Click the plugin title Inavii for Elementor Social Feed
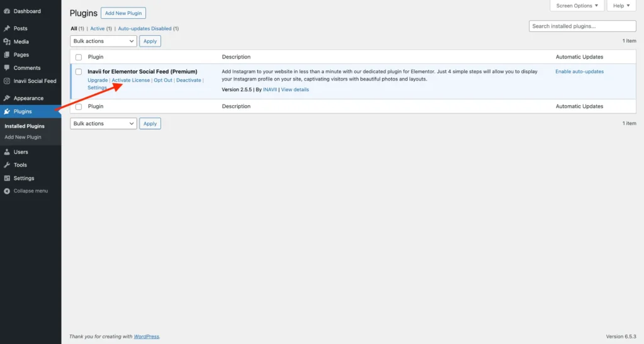 click(142, 72)
